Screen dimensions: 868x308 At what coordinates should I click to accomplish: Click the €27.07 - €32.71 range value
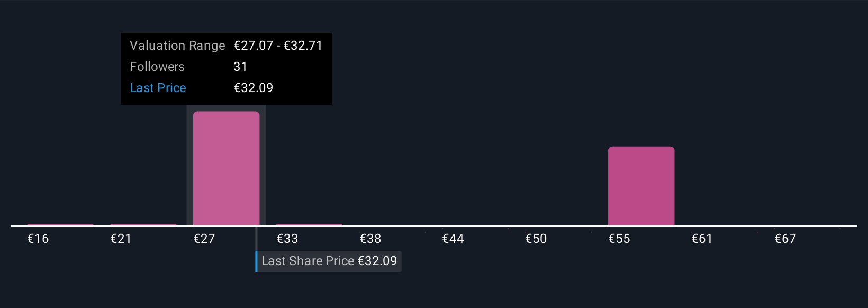pyautogui.click(x=278, y=46)
